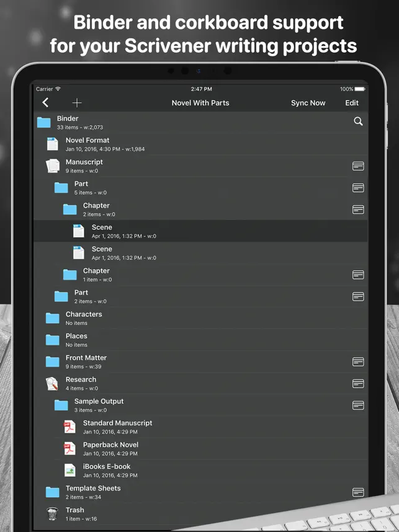Tap the back chevron arrow

45,102
